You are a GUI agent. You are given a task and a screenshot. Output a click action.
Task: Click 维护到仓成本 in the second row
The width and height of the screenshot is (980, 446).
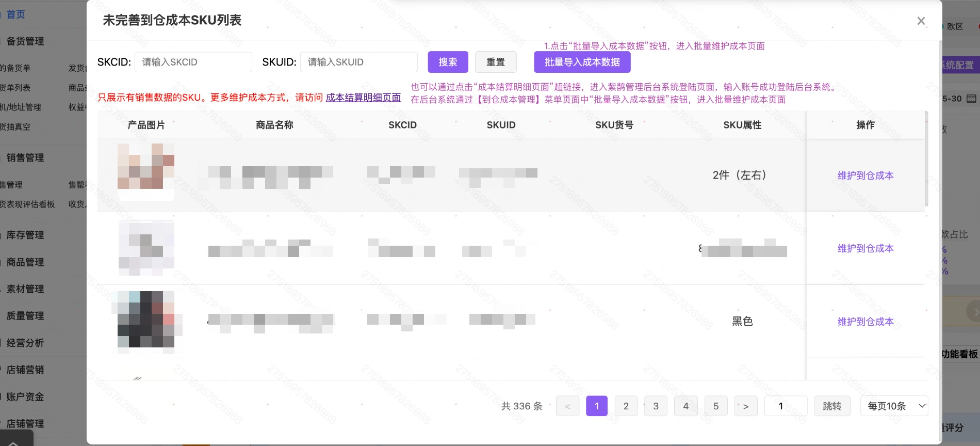[x=865, y=248]
